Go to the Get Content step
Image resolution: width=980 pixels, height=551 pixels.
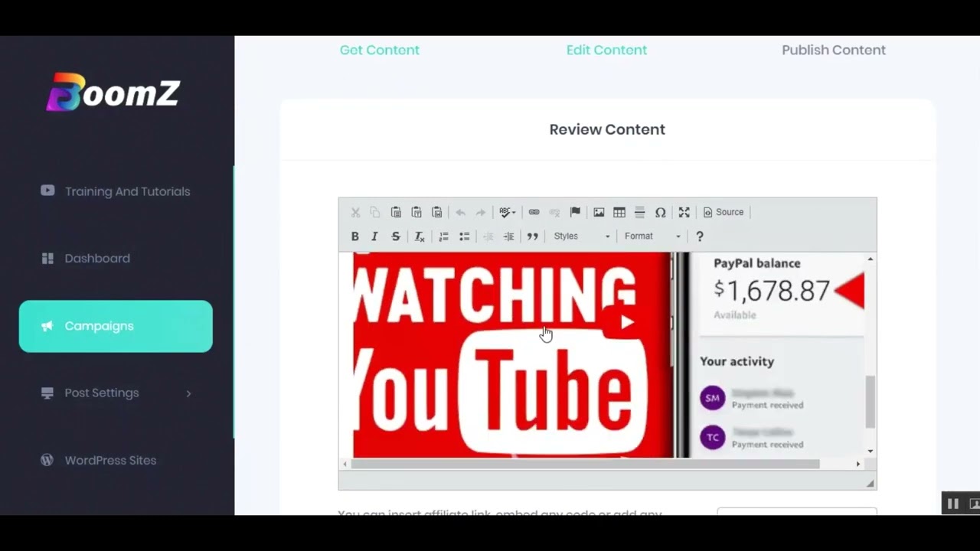point(379,50)
